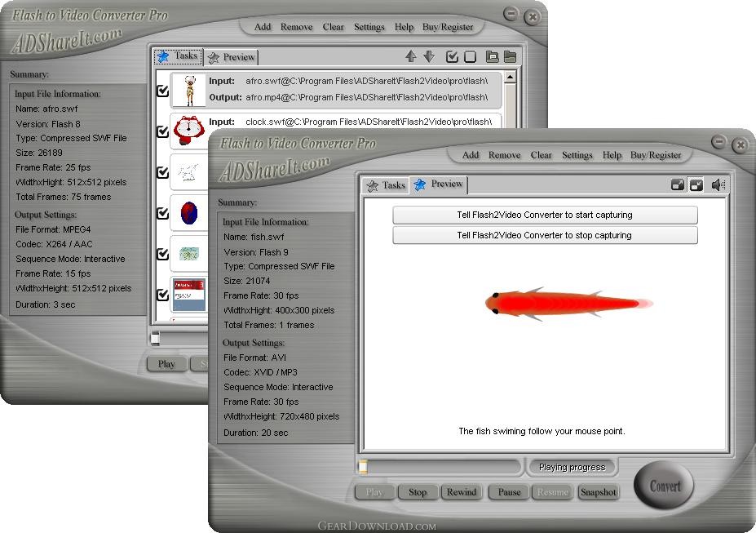Viewport: 756px width, 533px height.
Task: Open Help menu in front window
Action: [612, 155]
